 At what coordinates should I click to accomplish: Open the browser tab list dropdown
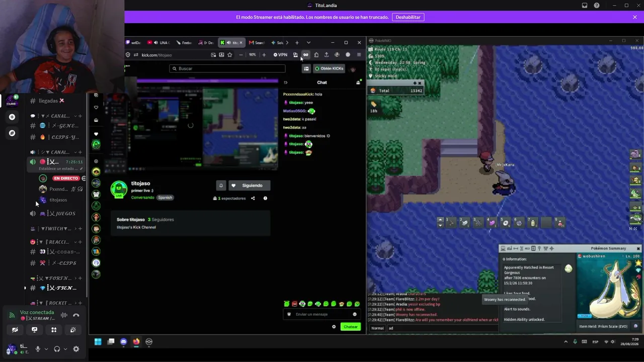pyautogui.click(x=308, y=43)
